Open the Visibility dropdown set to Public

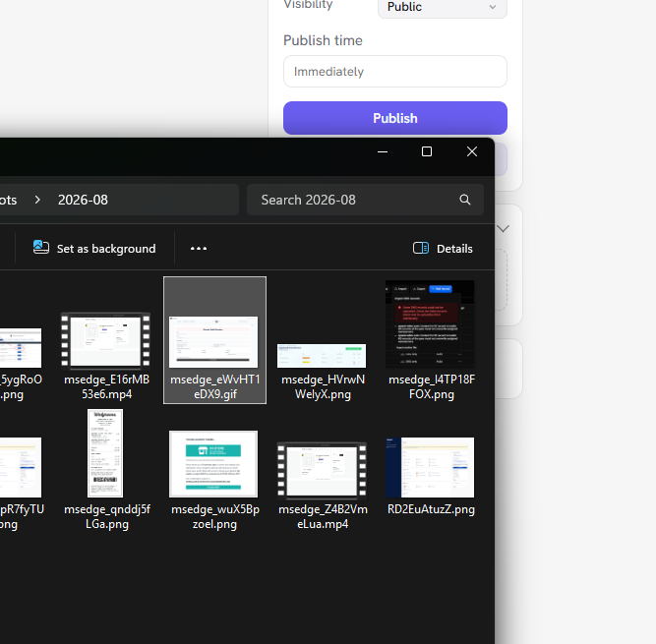point(443,7)
